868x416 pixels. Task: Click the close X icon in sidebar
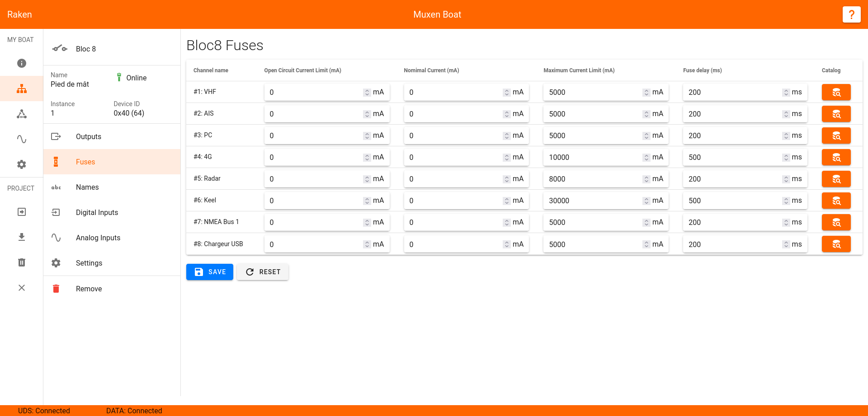tap(22, 288)
